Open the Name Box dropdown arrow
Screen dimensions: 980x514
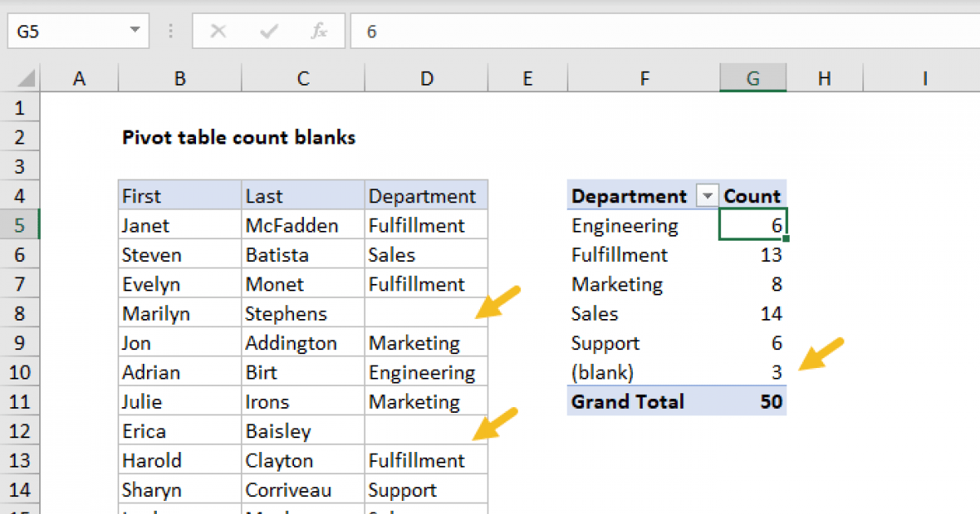[x=134, y=32]
